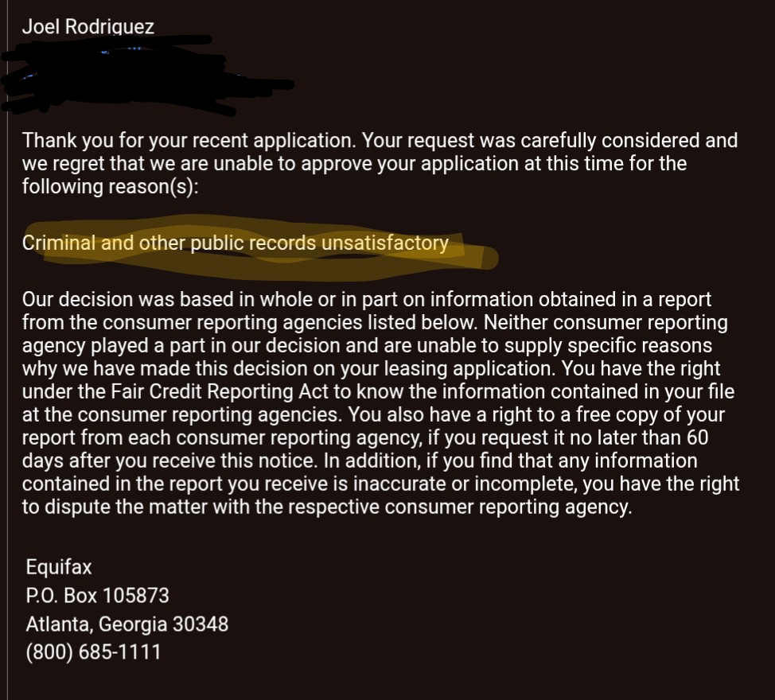Click the Atlanta, Georgia 30348 address line
Screen dimensions: 775x700
(x=127, y=624)
